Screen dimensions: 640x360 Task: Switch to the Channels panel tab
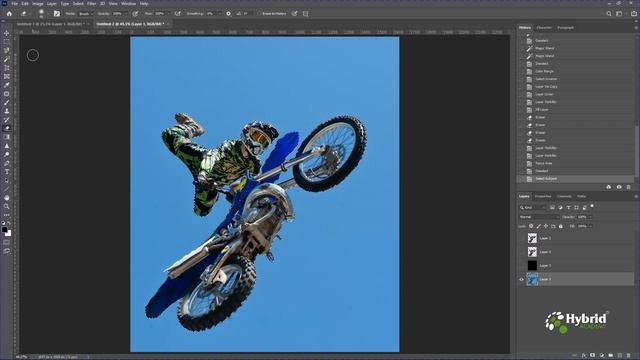coord(564,196)
